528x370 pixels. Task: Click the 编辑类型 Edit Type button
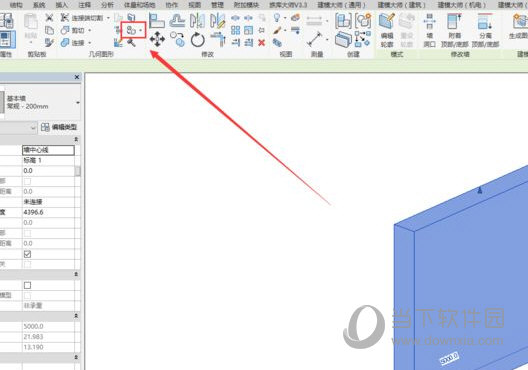pyautogui.click(x=59, y=127)
